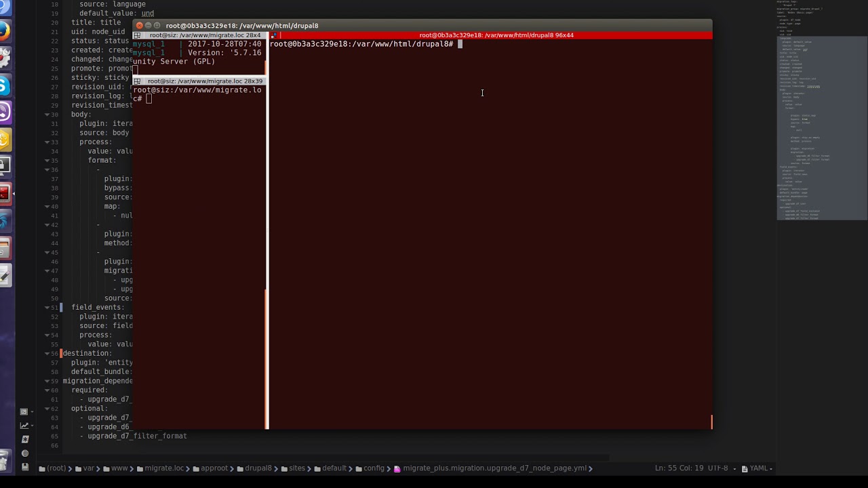Click the drupal8 terminal command prompt

pyautogui.click(x=364, y=44)
